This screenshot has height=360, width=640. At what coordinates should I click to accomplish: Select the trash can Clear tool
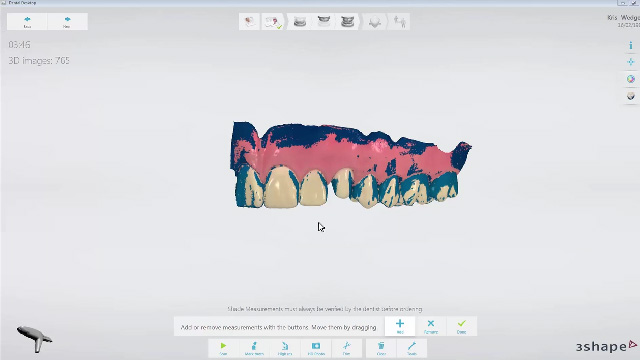381,348
